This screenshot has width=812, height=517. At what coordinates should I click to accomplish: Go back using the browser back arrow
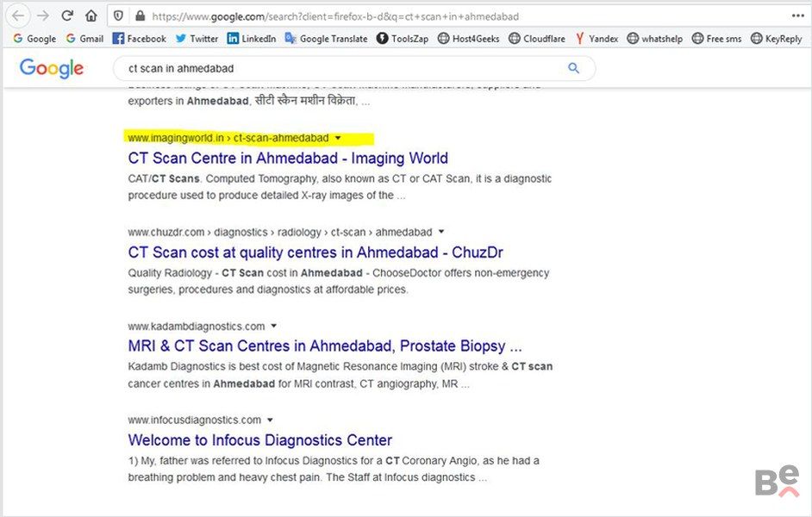pyautogui.click(x=18, y=16)
